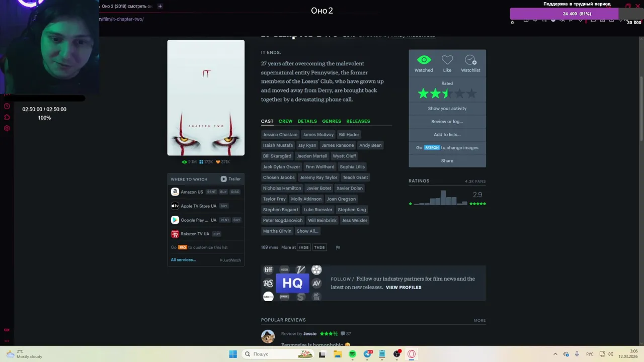644x362 pixels.
Task: Switch to the DETAILS tab
Action: click(x=307, y=121)
